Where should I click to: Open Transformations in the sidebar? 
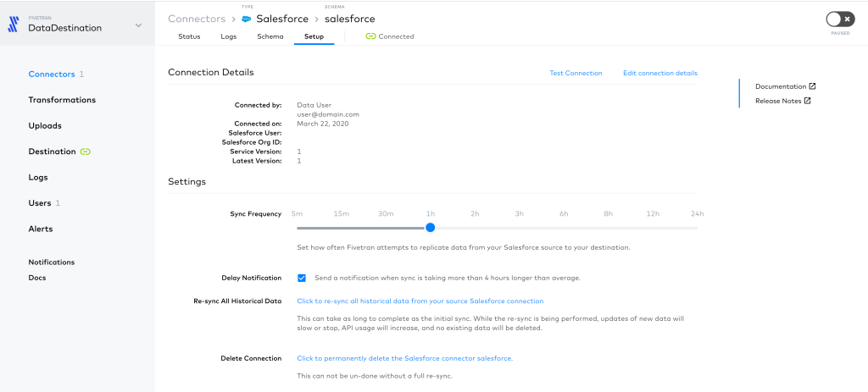62,100
